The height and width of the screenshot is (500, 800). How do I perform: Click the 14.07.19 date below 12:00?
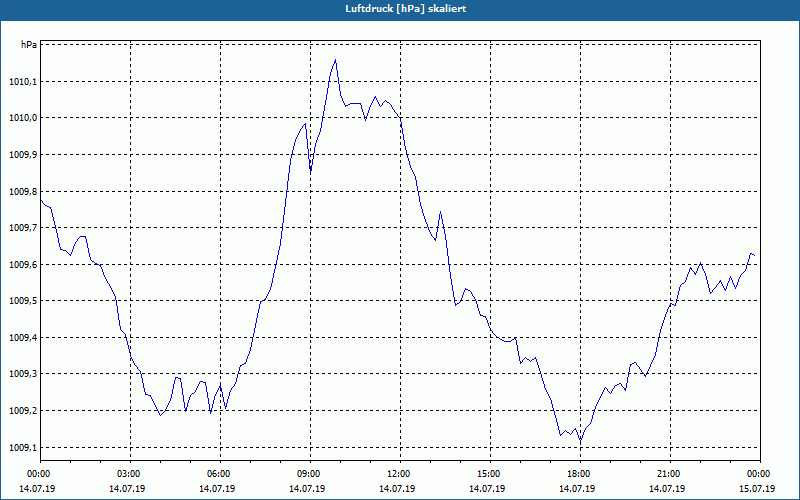[x=397, y=488]
